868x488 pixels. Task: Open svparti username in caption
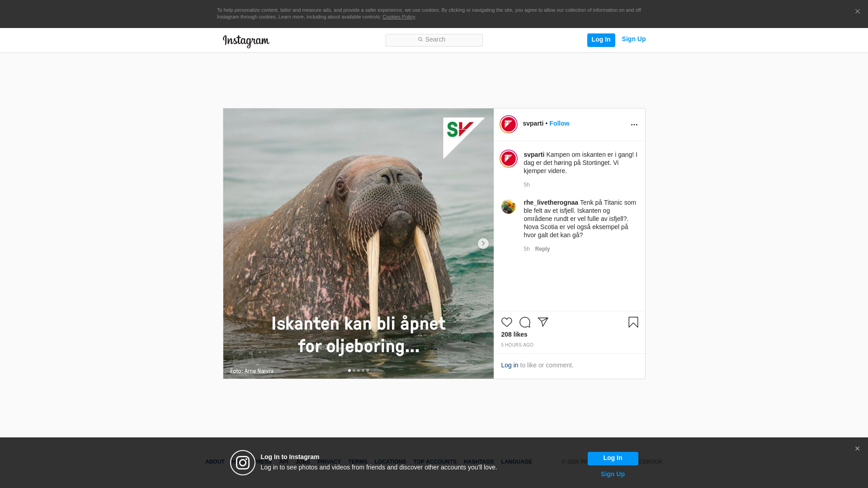click(534, 155)
